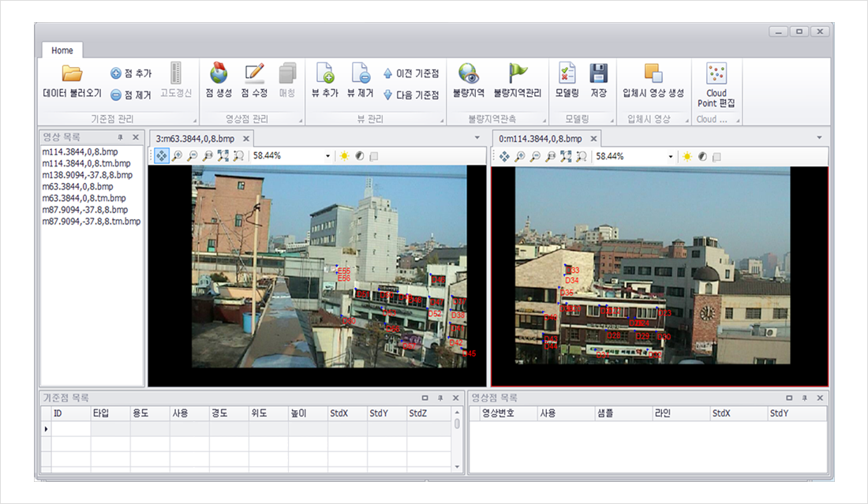Sort 영상점 목록 by the 샘플 column
The height and width of the screenshot is (504, 868).
click(623, 413)
